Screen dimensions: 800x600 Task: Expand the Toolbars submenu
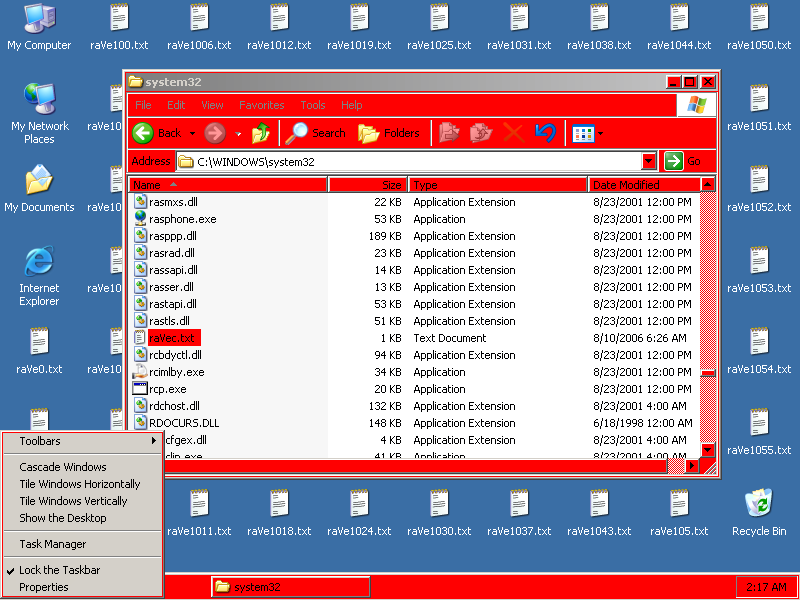(x=83, y=441)
